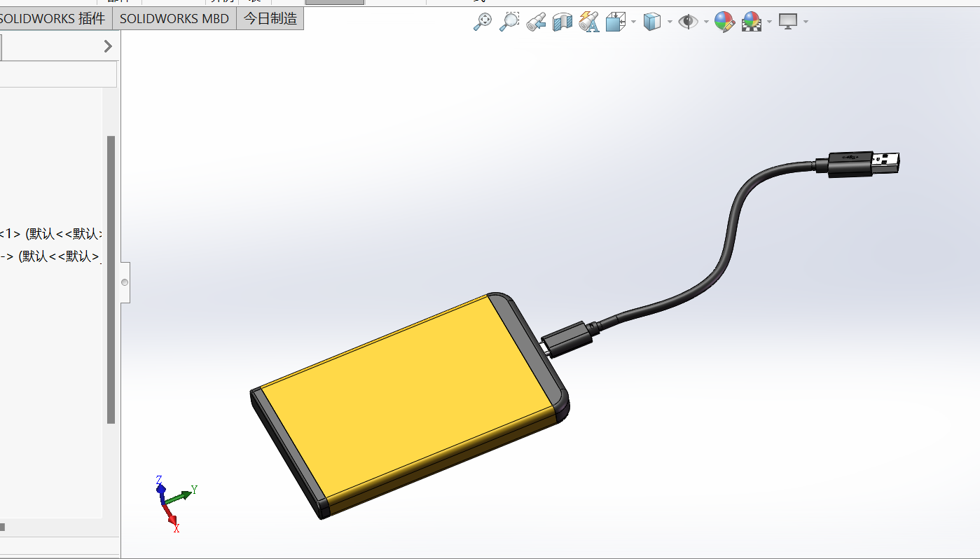Switch to the SOLIDWORKS MBD tab
Image resolution: width=980 pixels, height=559 pixels.
click(x=174, y=19)
